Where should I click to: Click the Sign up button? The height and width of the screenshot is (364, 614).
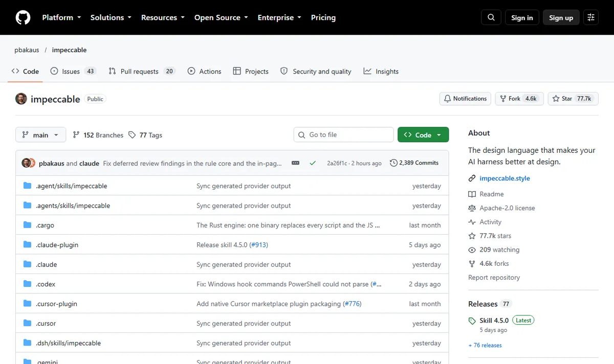(x=561, y=17)
